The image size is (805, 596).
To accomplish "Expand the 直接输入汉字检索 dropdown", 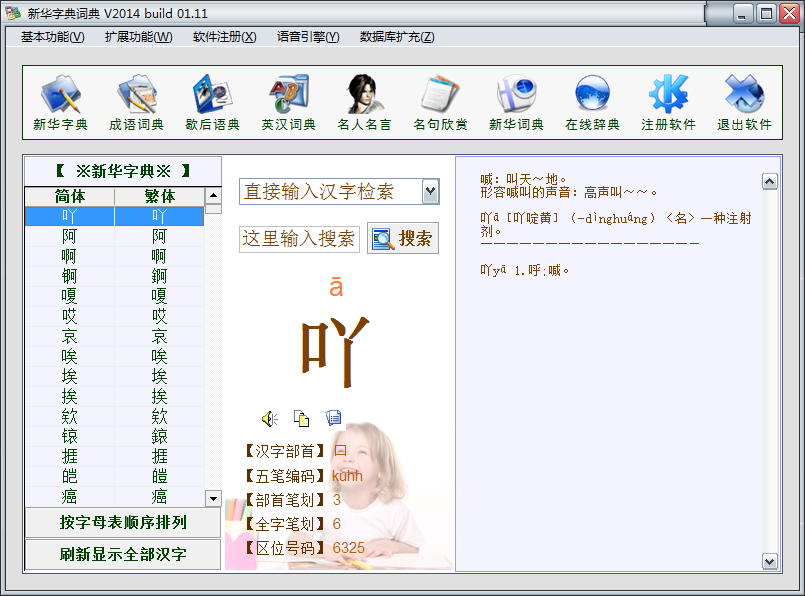I will pyautogui.click(x=431, y=192).
